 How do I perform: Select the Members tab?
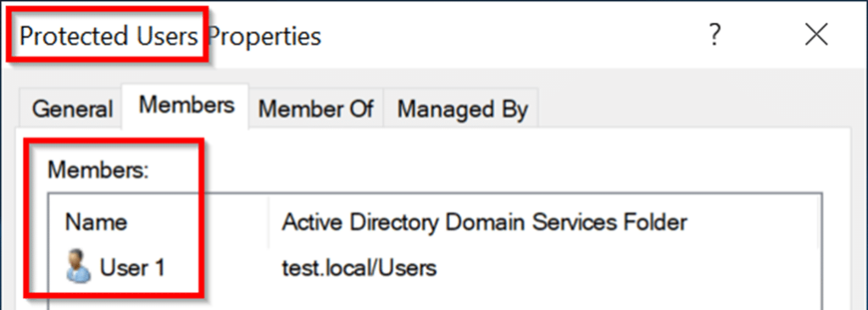point(186,105)
